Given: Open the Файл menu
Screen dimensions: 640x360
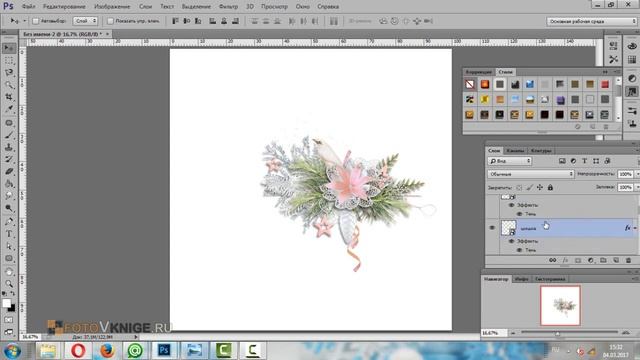Looking at the screenshot, I should 28,7.
